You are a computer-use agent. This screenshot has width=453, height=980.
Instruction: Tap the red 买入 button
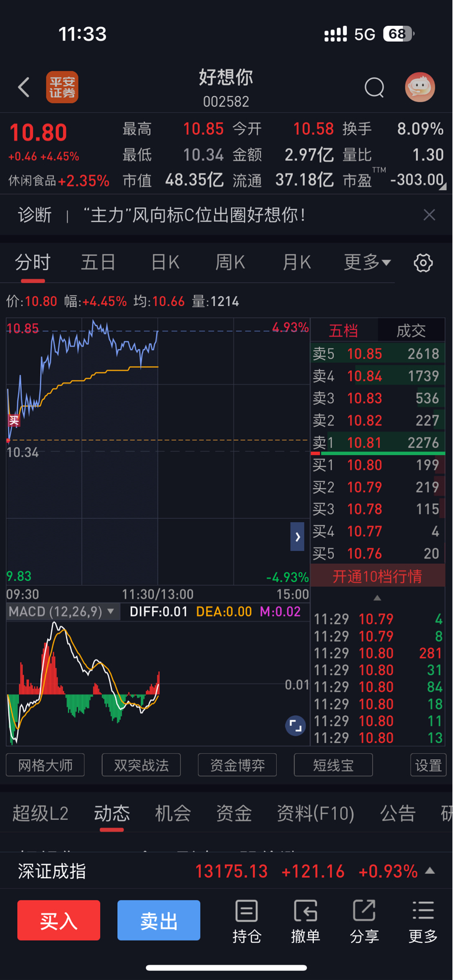[59, 921]
